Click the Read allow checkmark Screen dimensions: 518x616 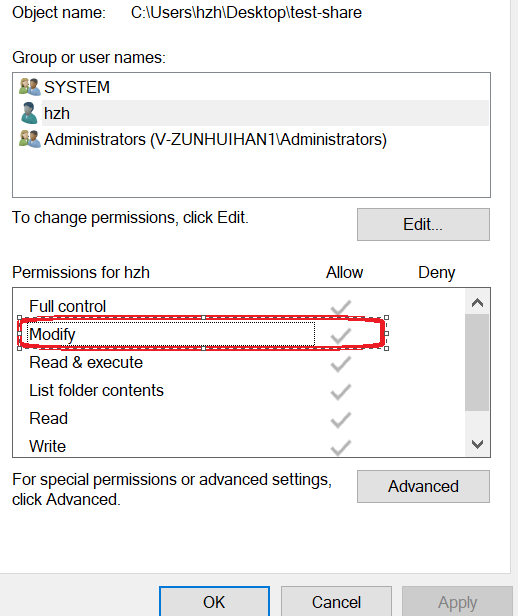click(x=340, y=420)
